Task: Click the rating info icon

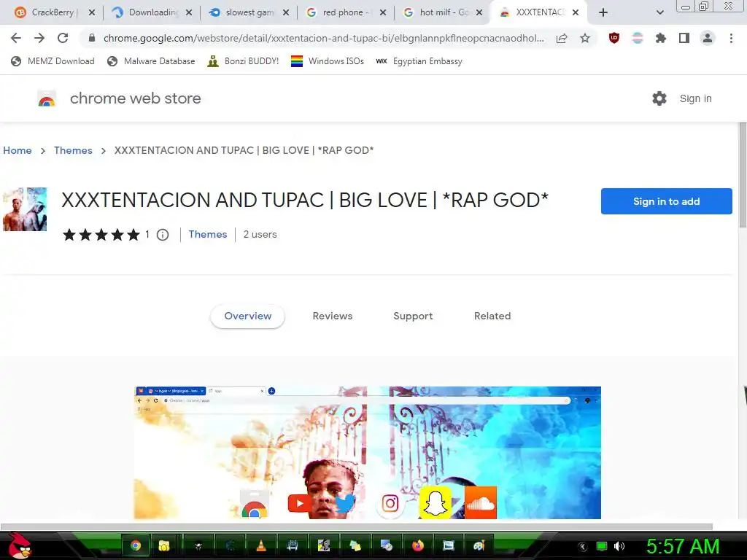Action: (163, 235)
